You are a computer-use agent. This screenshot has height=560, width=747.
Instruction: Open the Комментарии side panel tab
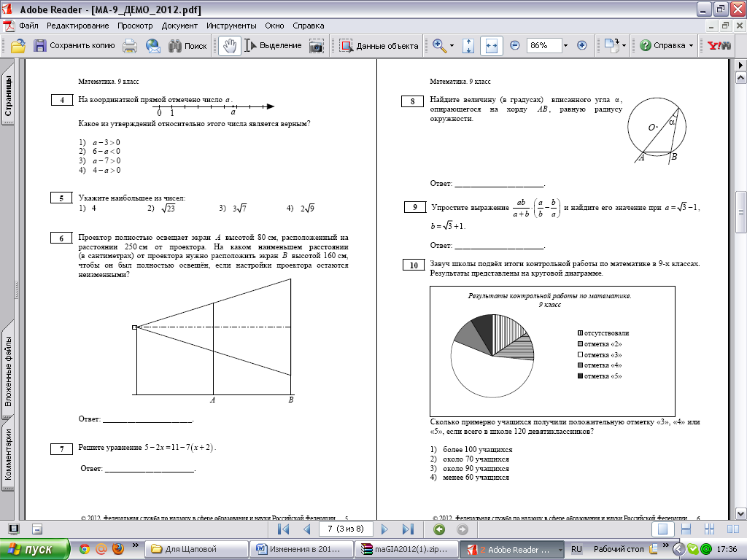coord(8,454)
